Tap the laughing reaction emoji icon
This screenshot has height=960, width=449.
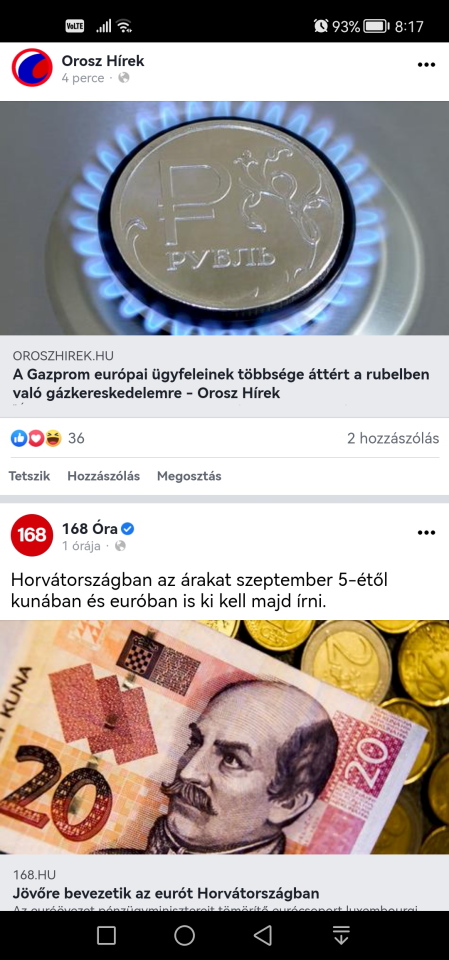click(x=54, y=438)
